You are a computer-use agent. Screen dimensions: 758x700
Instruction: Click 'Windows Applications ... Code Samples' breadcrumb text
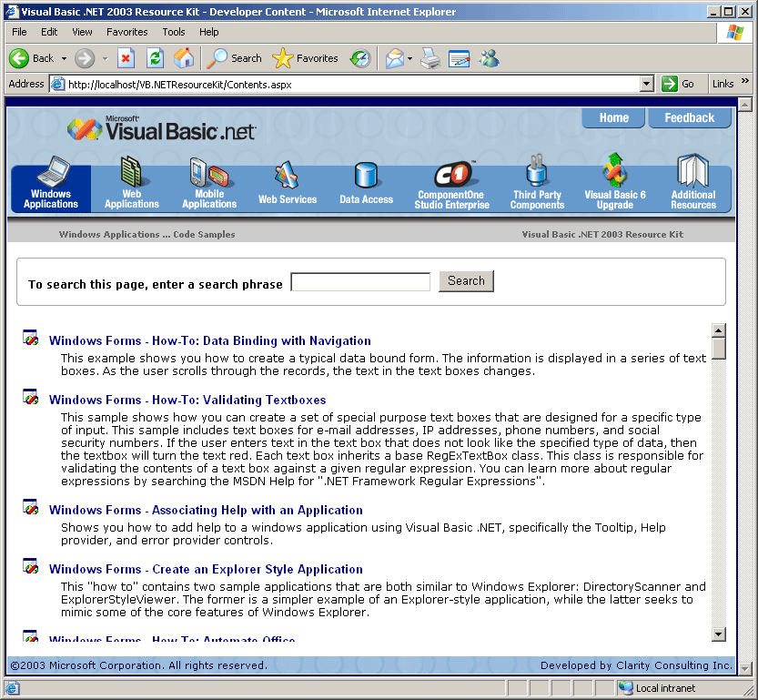(x=147, y=235)
